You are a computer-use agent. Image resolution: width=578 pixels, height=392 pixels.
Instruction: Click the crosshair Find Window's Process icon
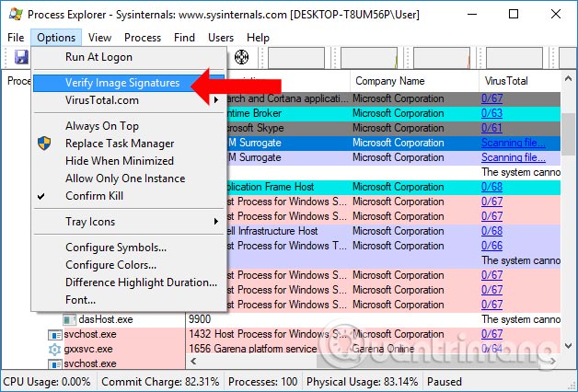click(x=241, y=57)
